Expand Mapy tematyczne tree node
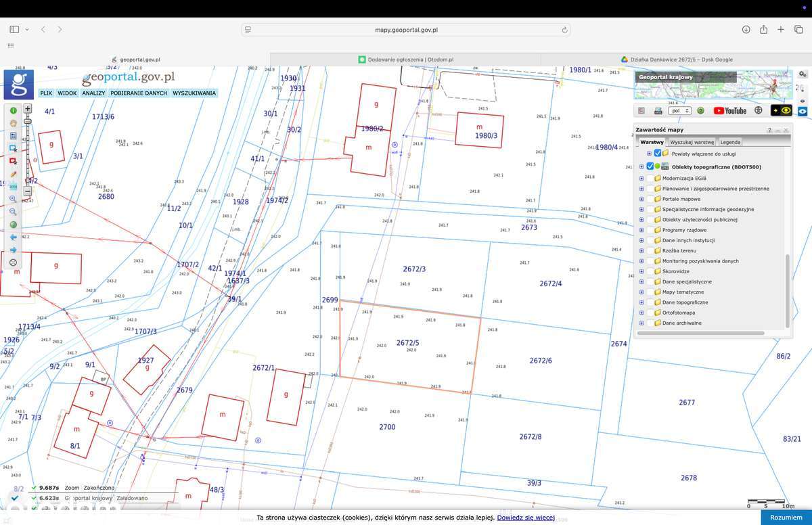Image resolution: width=812 pixels, height=525 pixels. click(x=641, y=292)
